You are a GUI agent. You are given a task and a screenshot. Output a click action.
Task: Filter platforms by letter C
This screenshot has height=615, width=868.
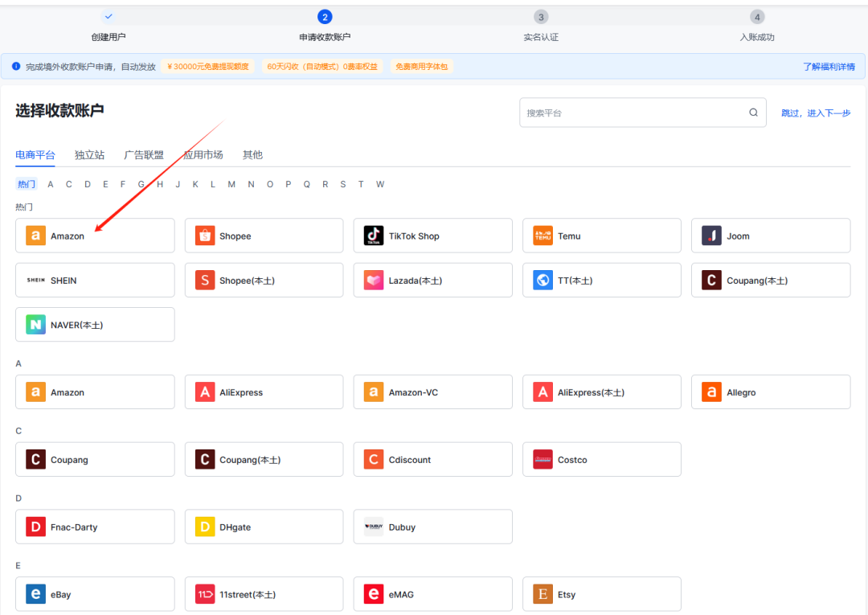coord(68,184)
